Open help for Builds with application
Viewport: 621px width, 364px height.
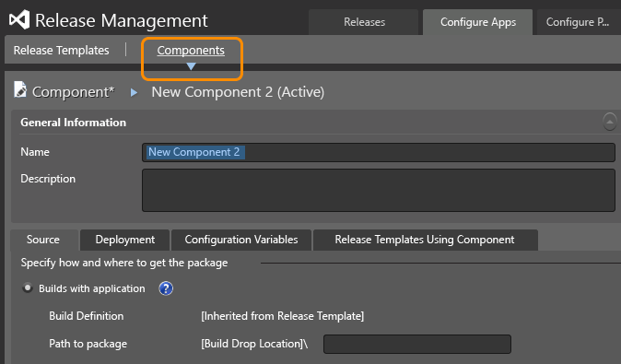click(166, 288)
